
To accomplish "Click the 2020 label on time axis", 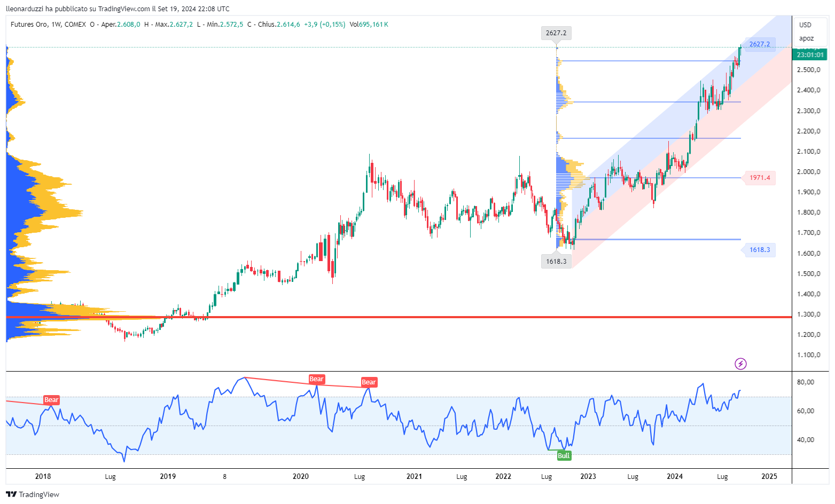I will [301, 476].
